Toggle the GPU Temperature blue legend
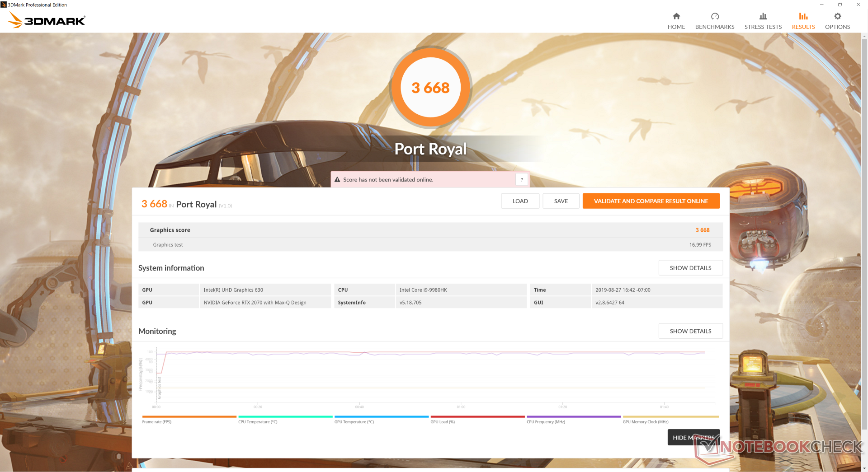This screenshot has height=472, width=868. click(x=382, y=419)
